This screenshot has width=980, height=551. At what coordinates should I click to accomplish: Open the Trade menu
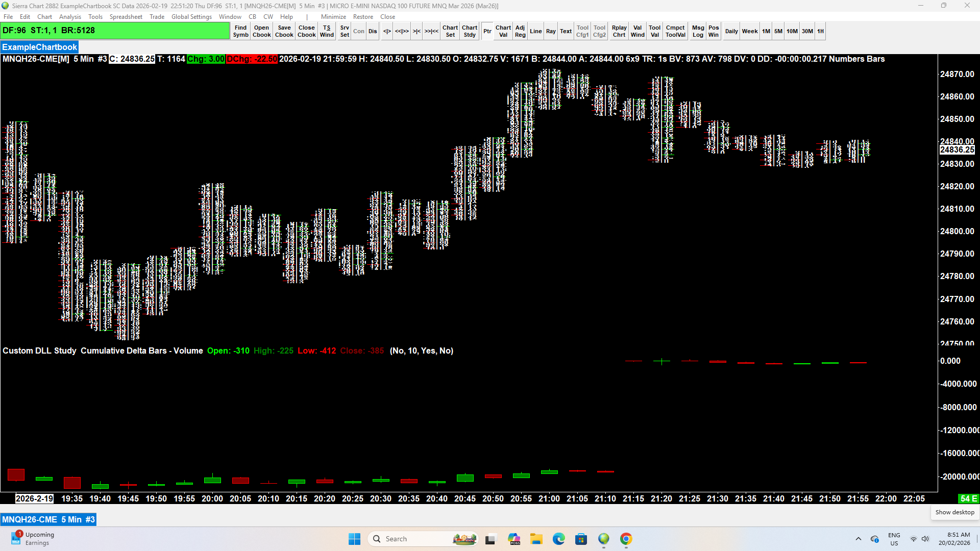point(157,17)
